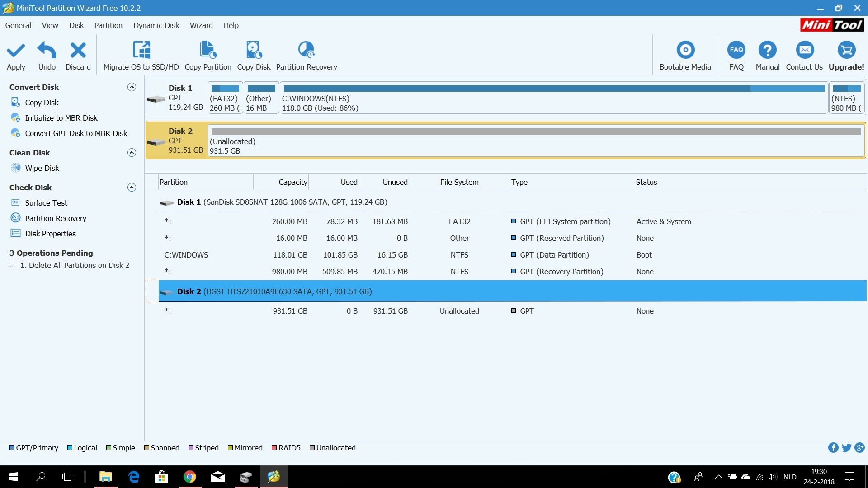Open Copy Disk tool in toolbar

[254, 56]
